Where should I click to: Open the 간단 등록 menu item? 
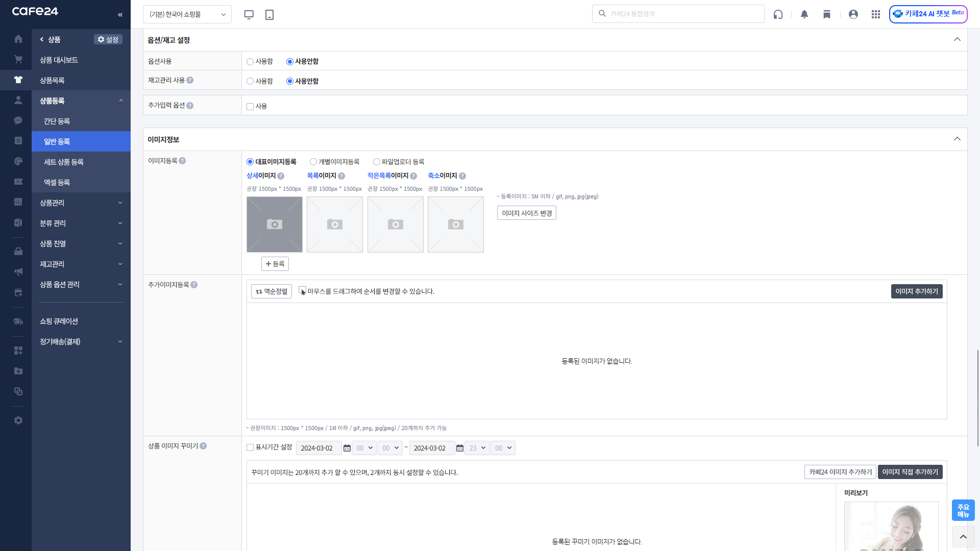point(57,121)
